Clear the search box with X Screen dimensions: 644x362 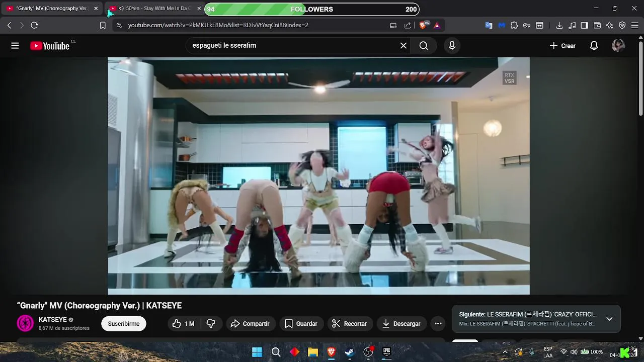[x=404, y=46]
